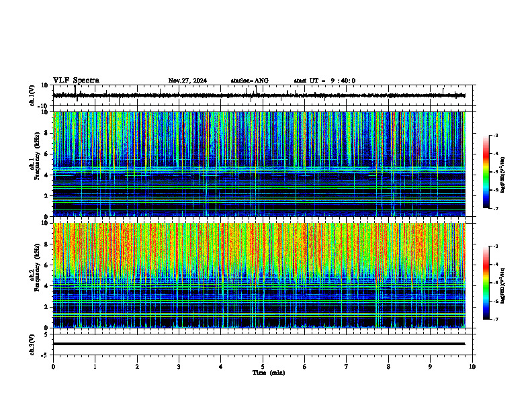Click the "-10" tick on ch.1(V) axis
Screen dimensions: 532x411
coord(43,106)
